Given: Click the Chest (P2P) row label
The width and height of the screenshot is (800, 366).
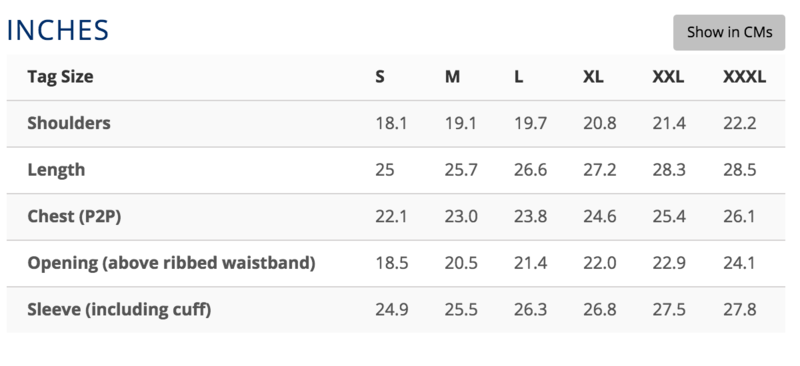Looking at the screenshot, I should pos(74,216).
